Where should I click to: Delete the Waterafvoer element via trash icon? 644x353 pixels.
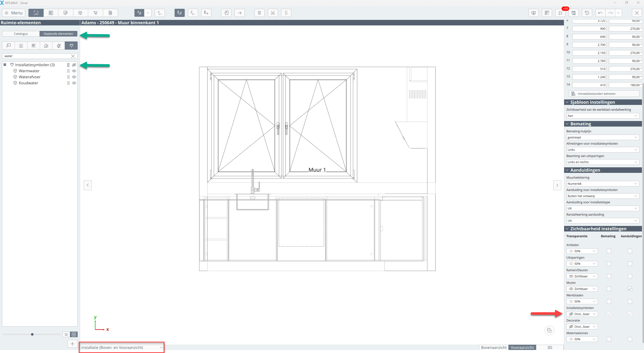[68, 77]
